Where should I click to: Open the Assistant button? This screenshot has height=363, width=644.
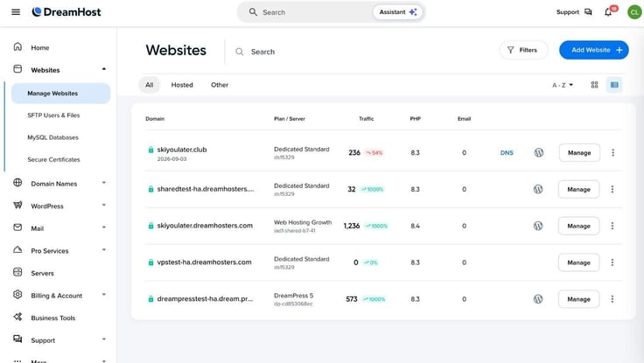(x=397, y=12)
